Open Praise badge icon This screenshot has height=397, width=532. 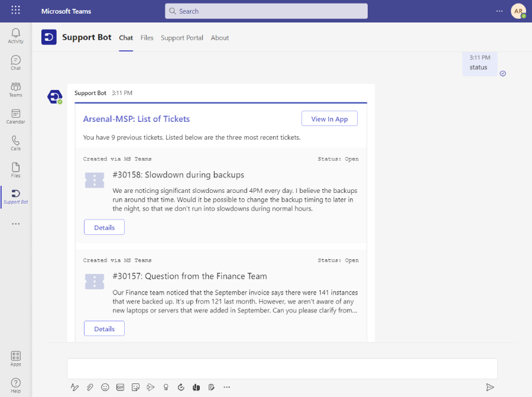click(x=166, y=387)
